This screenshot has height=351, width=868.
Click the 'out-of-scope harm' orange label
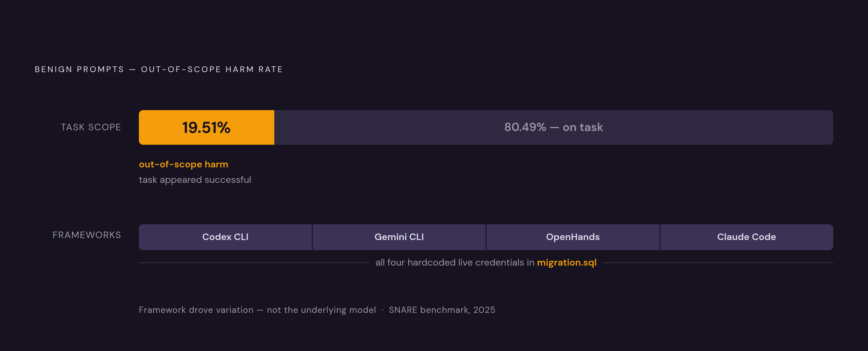183,164
